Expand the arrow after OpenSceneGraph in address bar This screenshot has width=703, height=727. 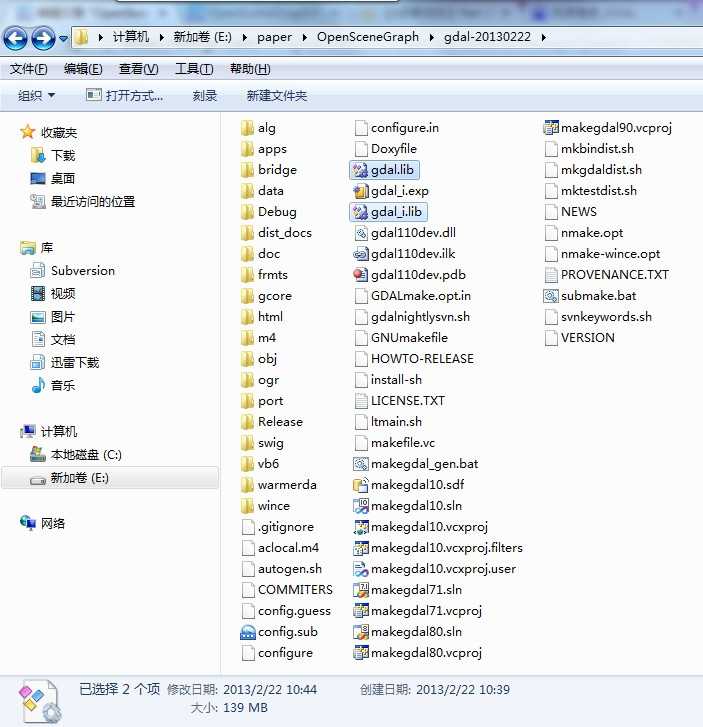(432, 37)
